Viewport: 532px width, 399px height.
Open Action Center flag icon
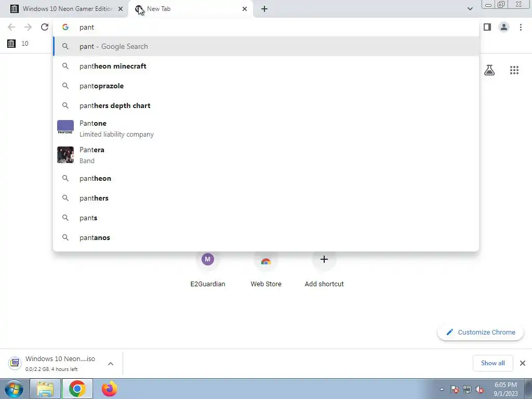click(455, 389)
